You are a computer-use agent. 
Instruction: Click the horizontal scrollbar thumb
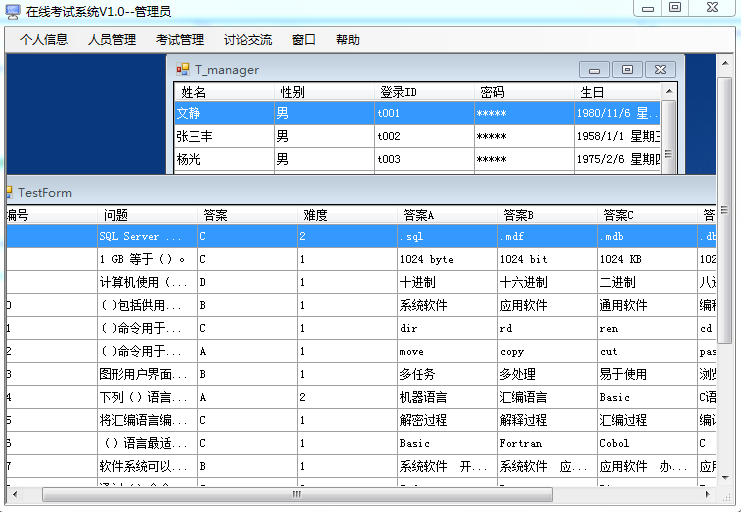(x=297, y=495)
